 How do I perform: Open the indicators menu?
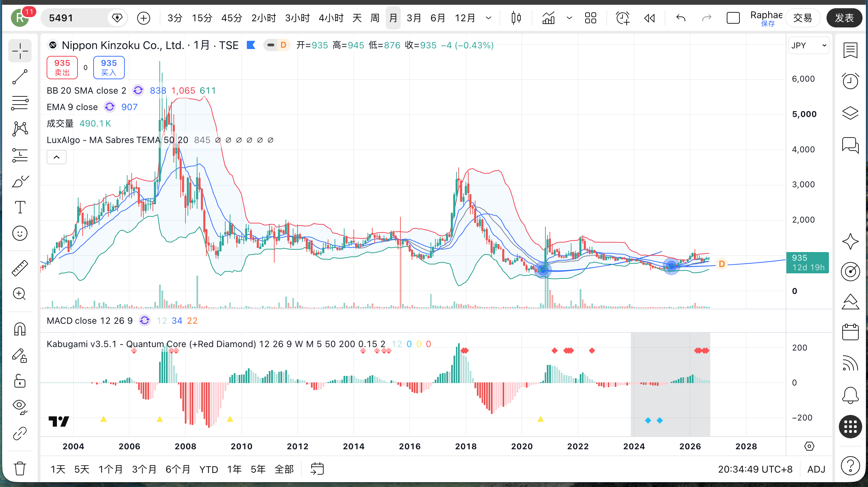click(548, 18)
